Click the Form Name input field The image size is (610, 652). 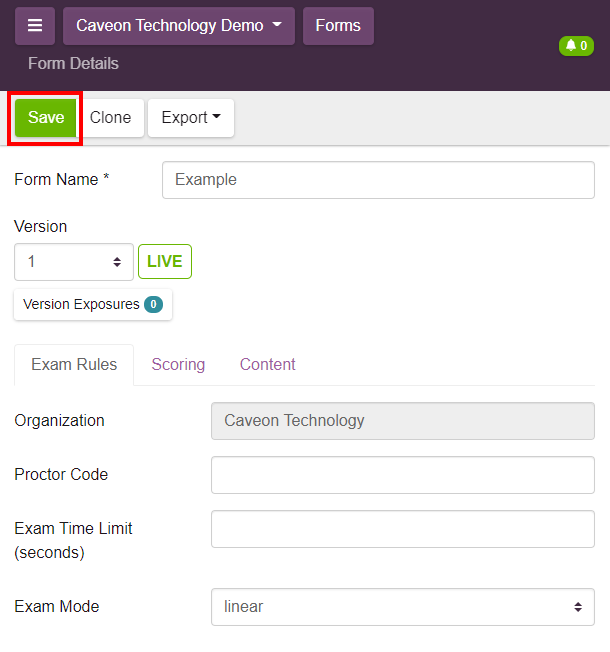pos(378,180)
